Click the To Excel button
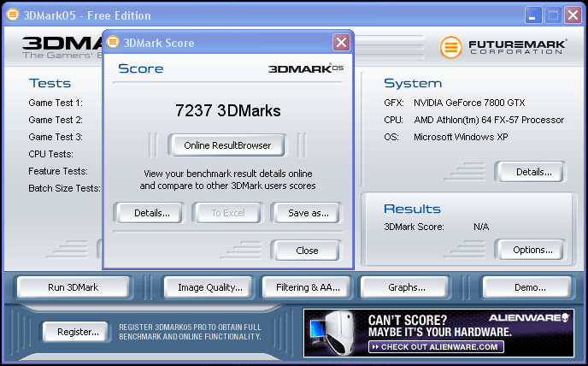 tap(228, 213)
